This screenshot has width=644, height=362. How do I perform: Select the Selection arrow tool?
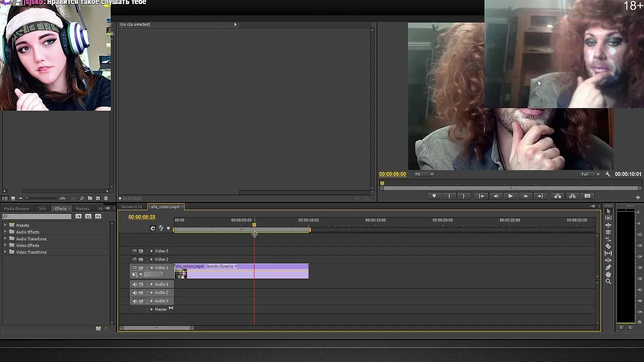coord(608,211)
